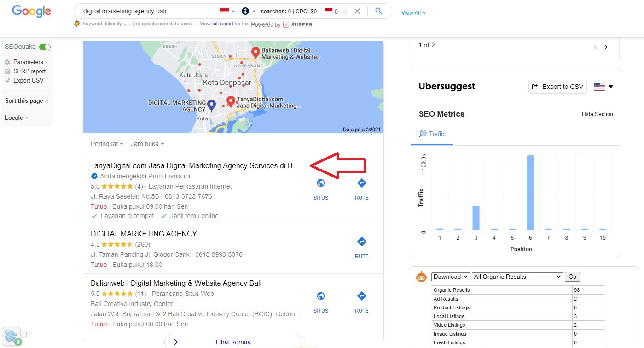This screenshot has height=348, width=644.
Task: Open the Peringkat filter dropdown
Action: point(107,144)
